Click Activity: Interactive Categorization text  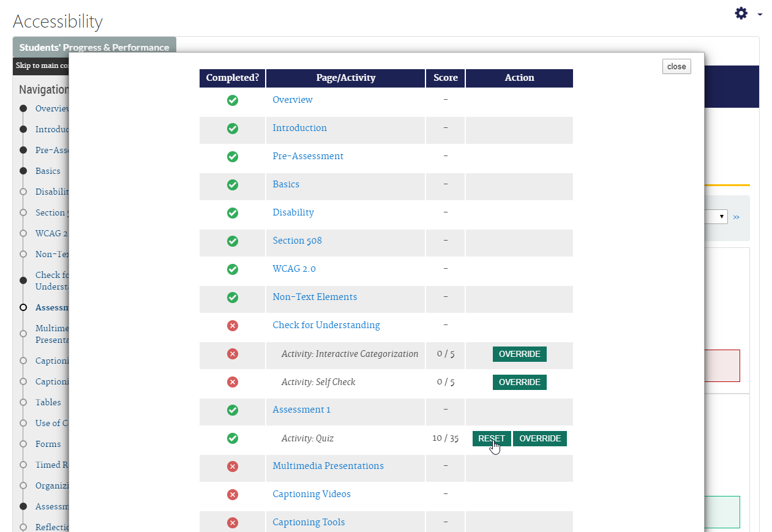point(350,354)
